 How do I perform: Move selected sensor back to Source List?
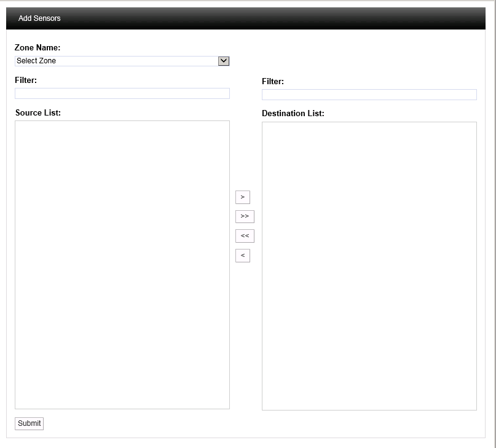point(242,256)
